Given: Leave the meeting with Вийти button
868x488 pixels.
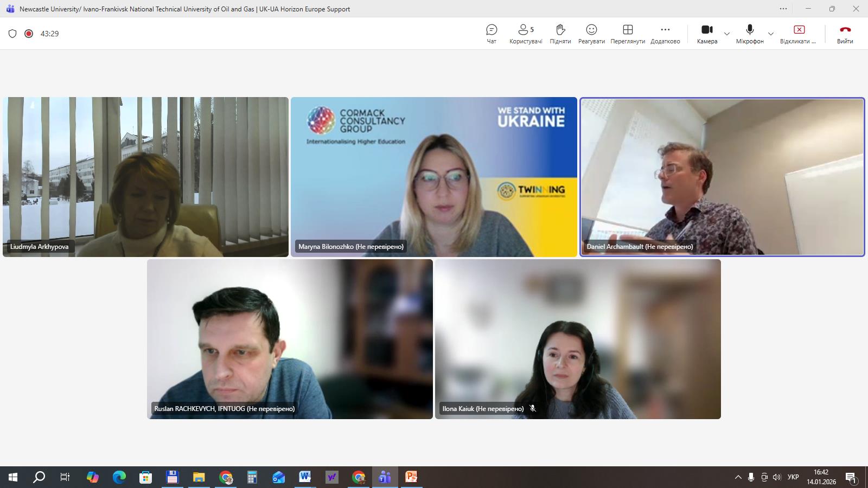Looking at the screenshot, I should (x=845, y=34).
